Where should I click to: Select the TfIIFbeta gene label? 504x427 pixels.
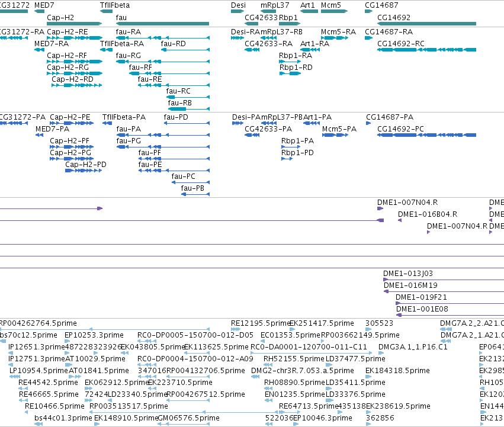pos(115,5)
